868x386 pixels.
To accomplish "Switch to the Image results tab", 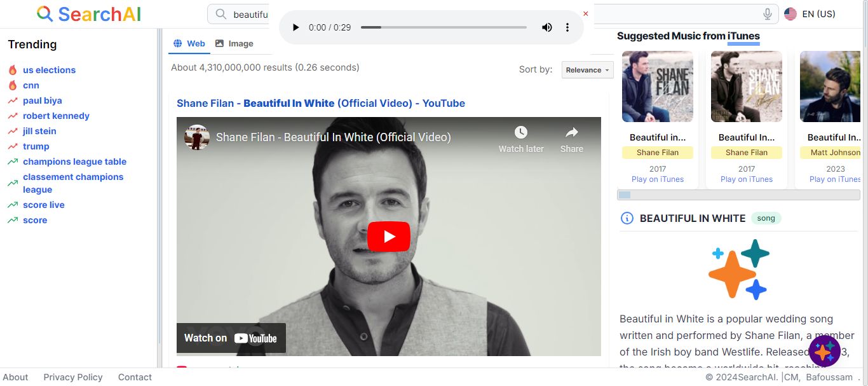I will 234,43.
